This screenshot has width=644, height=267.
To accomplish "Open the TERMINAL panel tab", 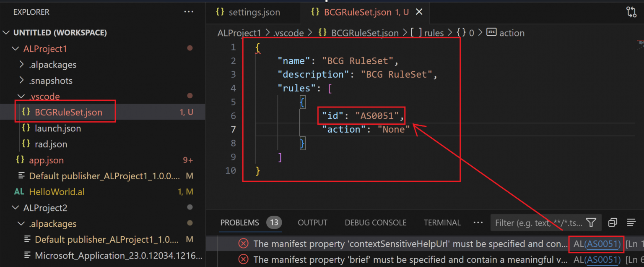I will click(x=442, y=222).
